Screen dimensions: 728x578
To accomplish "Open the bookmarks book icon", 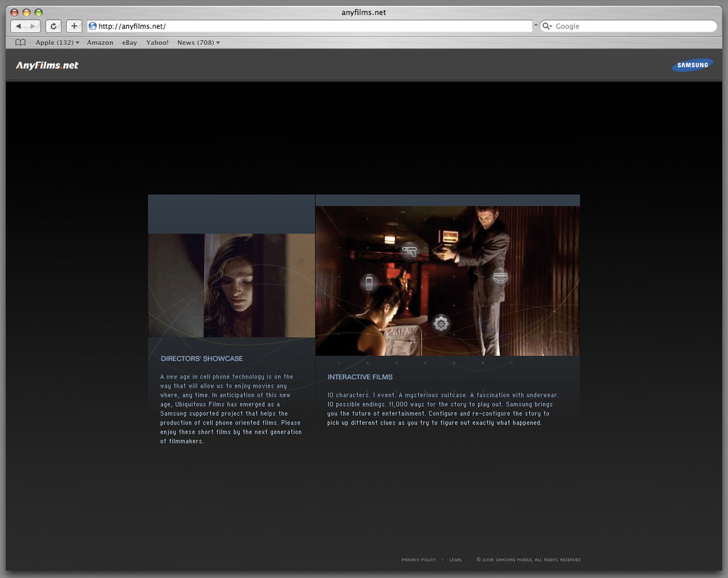I will 20,43.
